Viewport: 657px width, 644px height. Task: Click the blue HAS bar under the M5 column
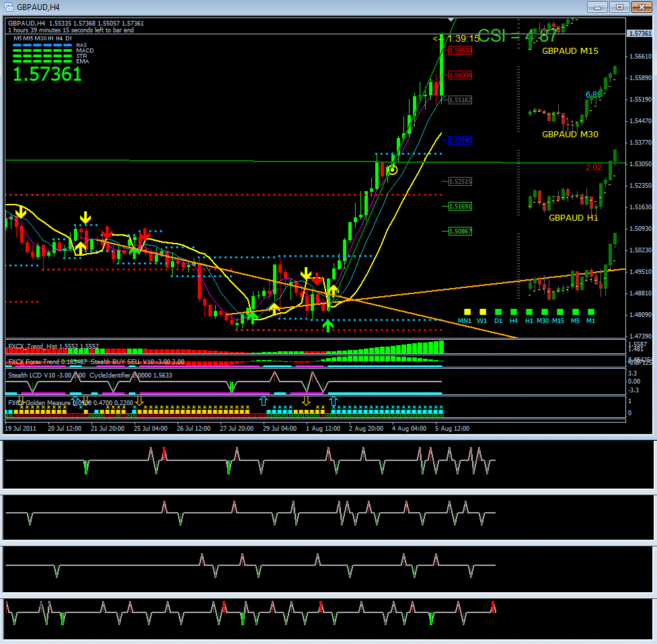tap(17, 45)
